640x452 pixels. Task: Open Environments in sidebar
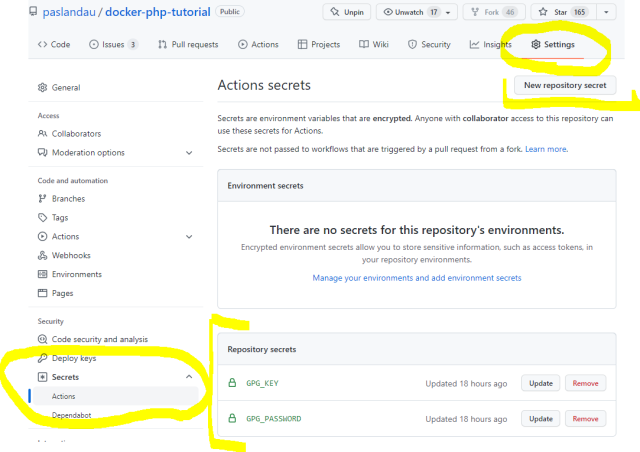click(x=77, y=274)
